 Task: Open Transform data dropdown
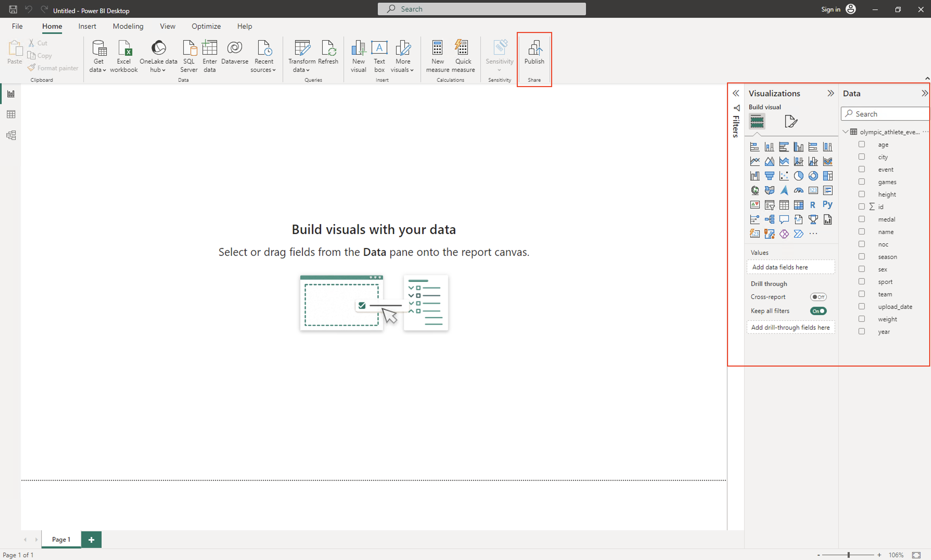pyautogui.click(x=301, y=56)
